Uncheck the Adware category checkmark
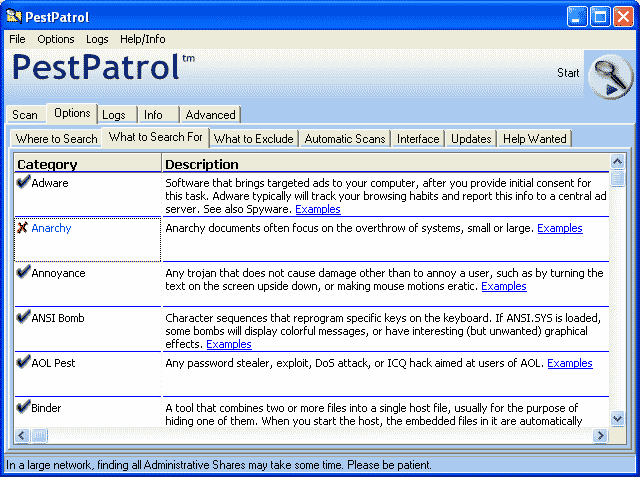640x477 pixels. click(x=23, y=182)
